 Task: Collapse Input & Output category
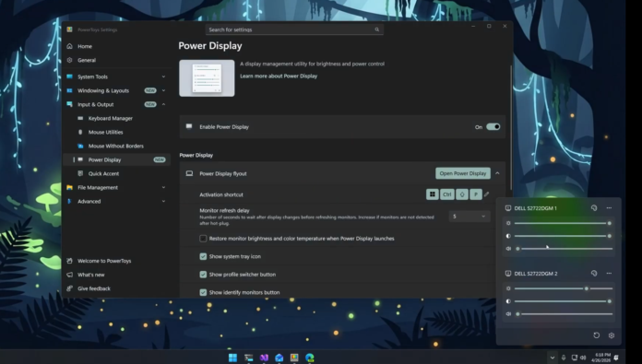tap(117, 104)
